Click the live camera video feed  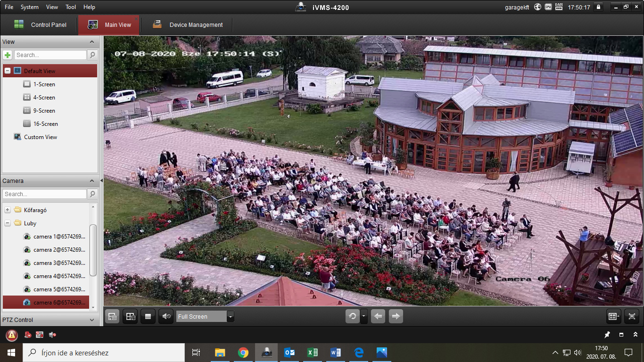coord(373,171)
